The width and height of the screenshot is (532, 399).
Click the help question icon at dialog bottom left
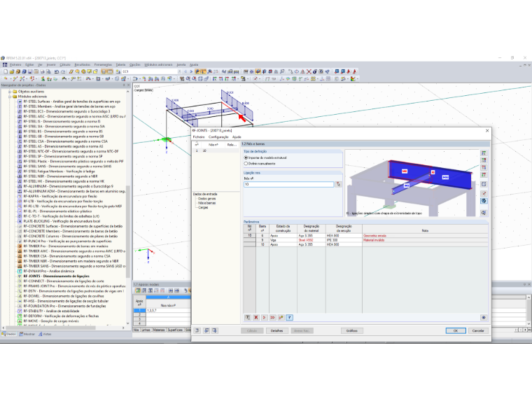coord(197,330)
